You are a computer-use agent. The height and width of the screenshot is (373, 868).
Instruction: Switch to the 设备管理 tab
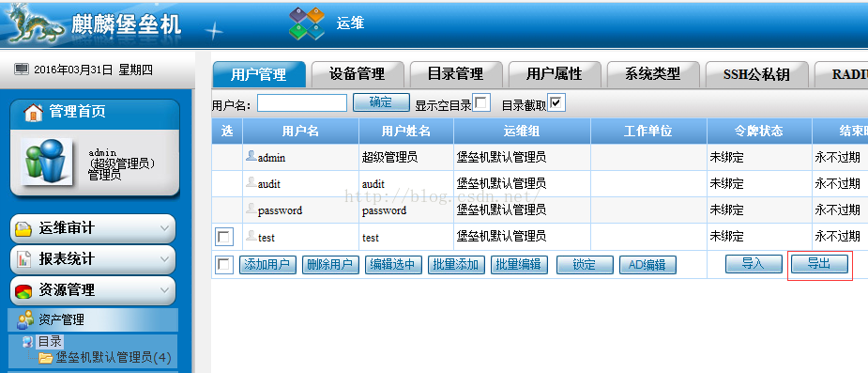358,74
